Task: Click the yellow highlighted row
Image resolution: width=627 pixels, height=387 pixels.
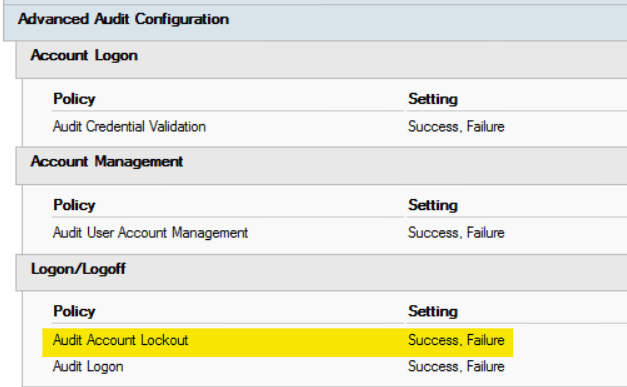Action: 278,343
